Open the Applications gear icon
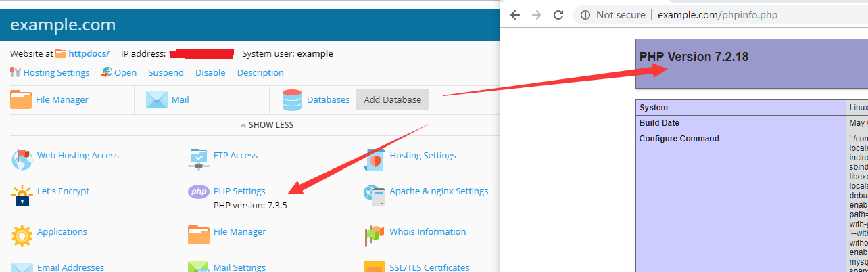Image resolution: width=868 pixels, height=272 pixels. coord(22,235)
